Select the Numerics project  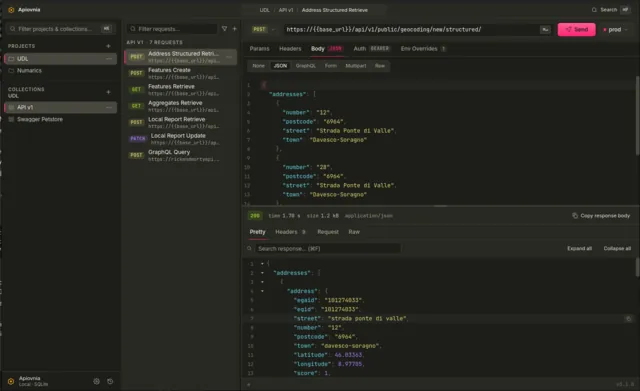[x=60, y=71]
